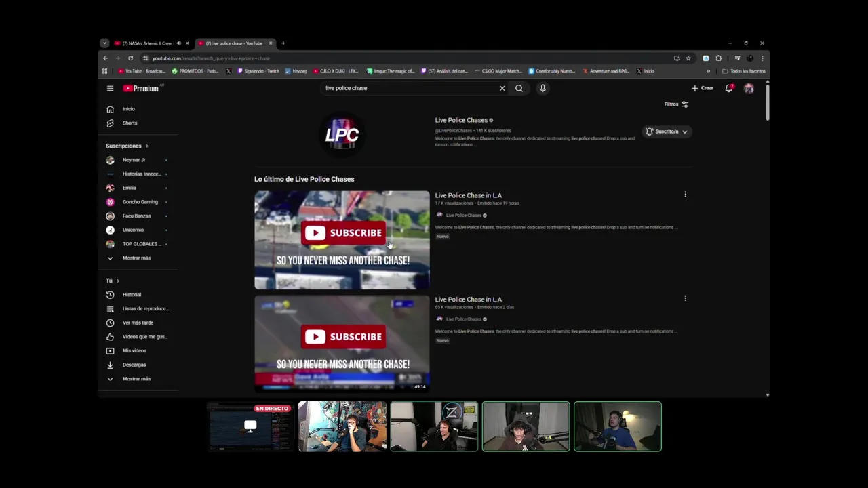Switch to the NASA's Artemis II Crew tab
868x488 pixels.
point(146,43)
